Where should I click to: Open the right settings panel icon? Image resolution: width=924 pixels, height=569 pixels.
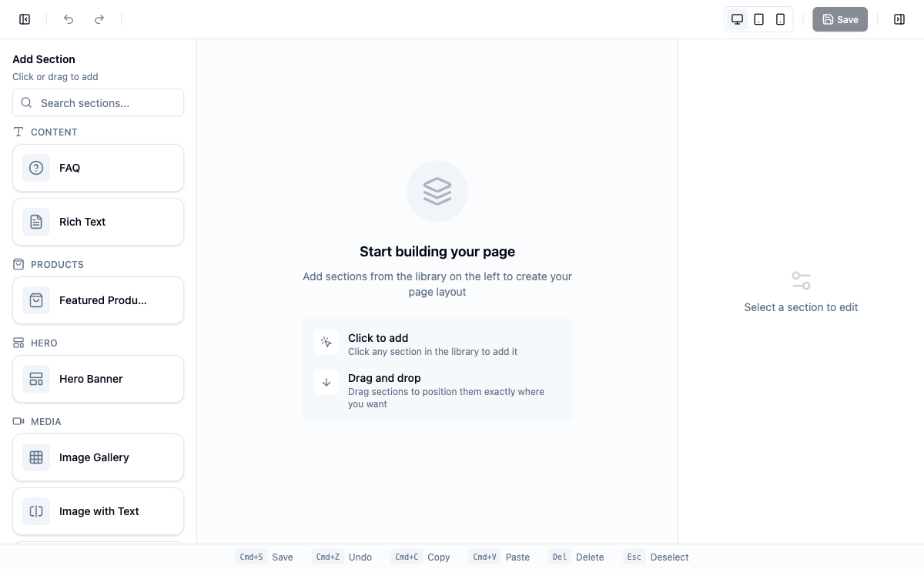coord(899,19)
